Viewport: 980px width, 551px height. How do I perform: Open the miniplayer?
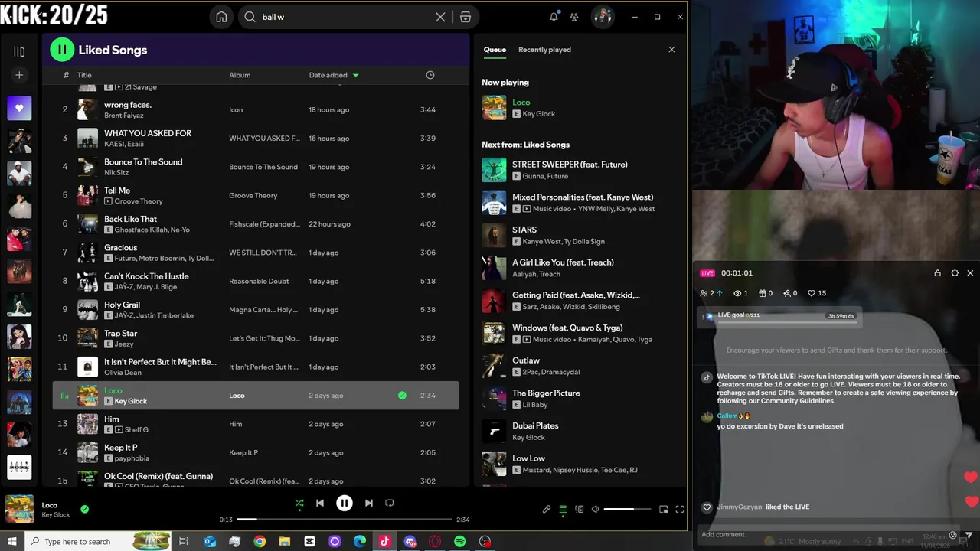664,510
